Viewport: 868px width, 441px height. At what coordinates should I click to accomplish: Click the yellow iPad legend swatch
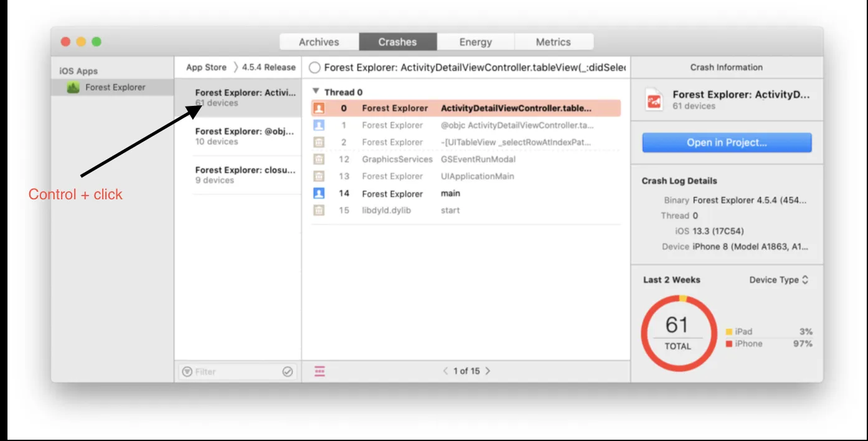[x=729, y=332]
